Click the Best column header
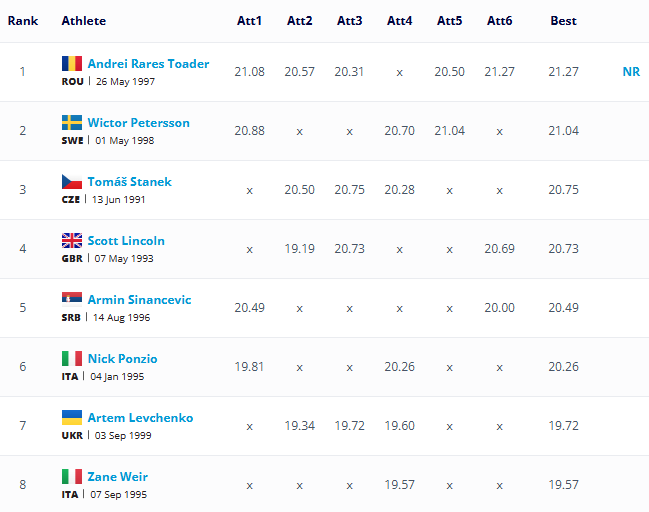 563,21
